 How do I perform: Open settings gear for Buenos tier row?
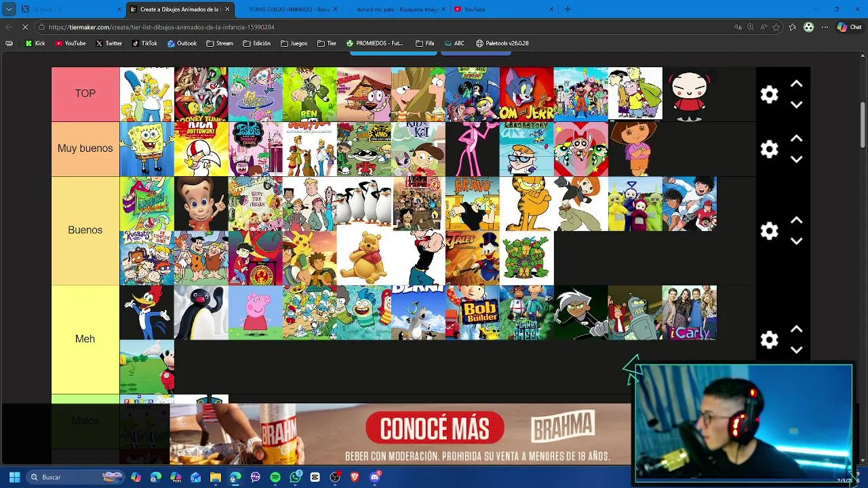pyautogui.click(x=769, y=230)
